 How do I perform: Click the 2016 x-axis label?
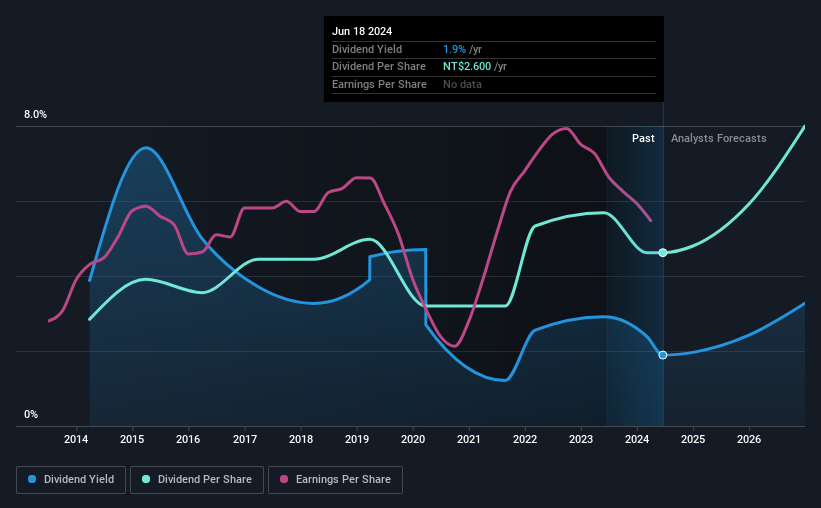[188, 439]
